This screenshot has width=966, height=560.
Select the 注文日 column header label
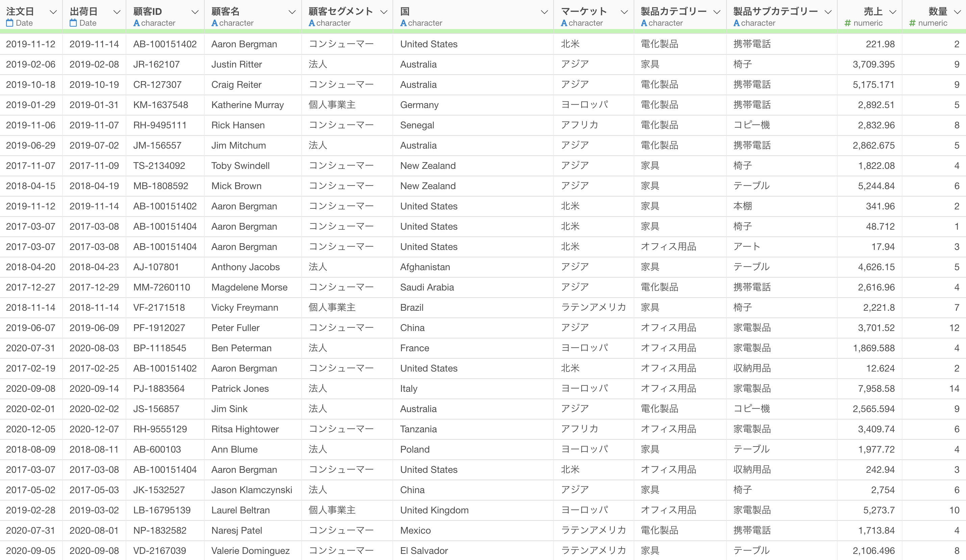pyautogui.click(x=20, y=11)
